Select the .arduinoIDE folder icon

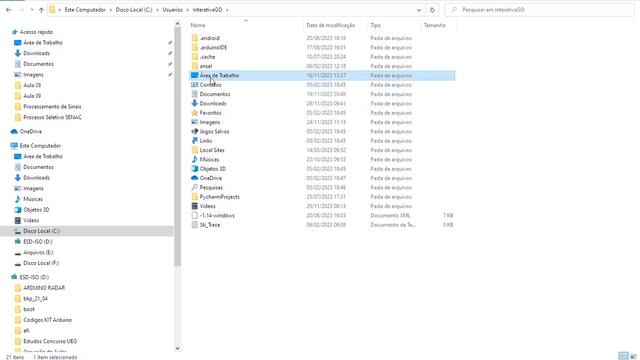tap(195, 47)
